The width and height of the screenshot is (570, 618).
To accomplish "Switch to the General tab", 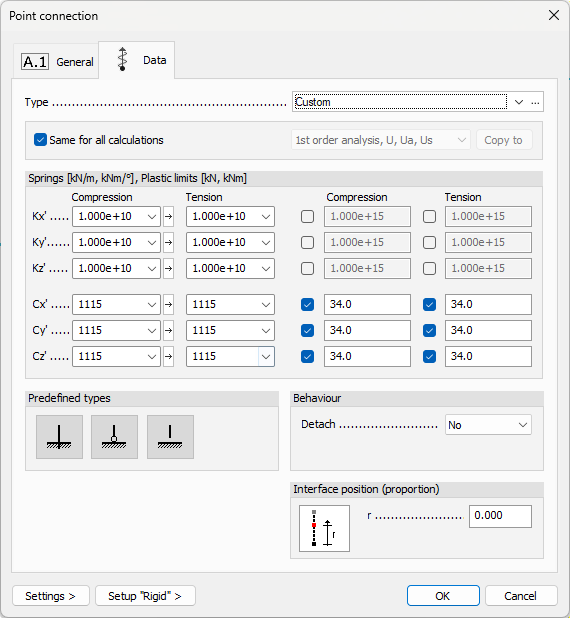I will 56,61.
